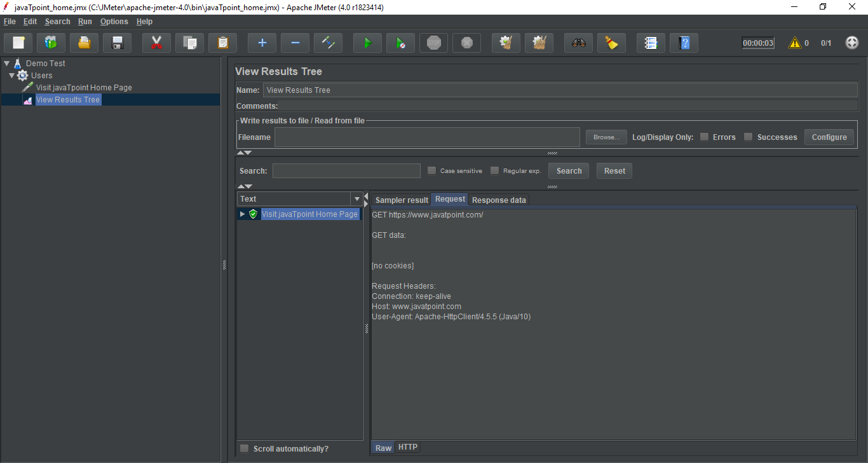Click the Configure button

click(x=829, y=137)
